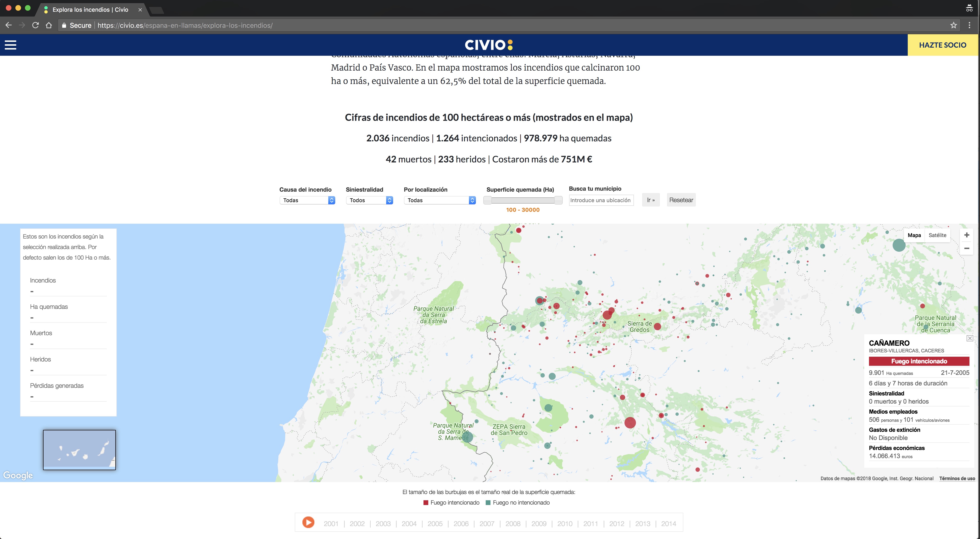The width and height of the screenshot is (980, 539).
Task: Select year 2013 on timeline
Action: (x=643, y=523)
